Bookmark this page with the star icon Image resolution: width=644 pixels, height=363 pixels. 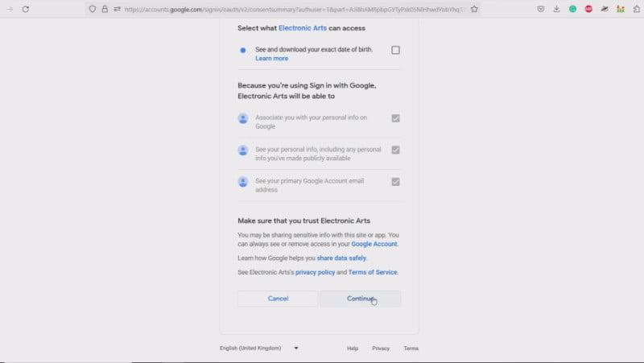474,9
